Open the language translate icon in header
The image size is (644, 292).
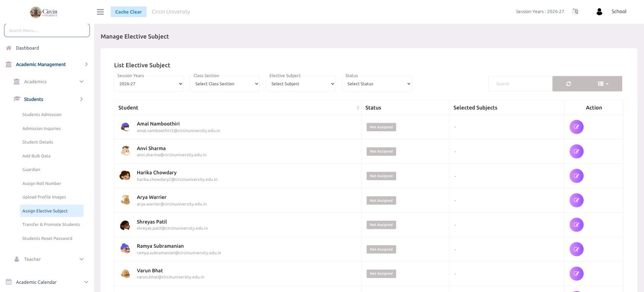point(575,11)
